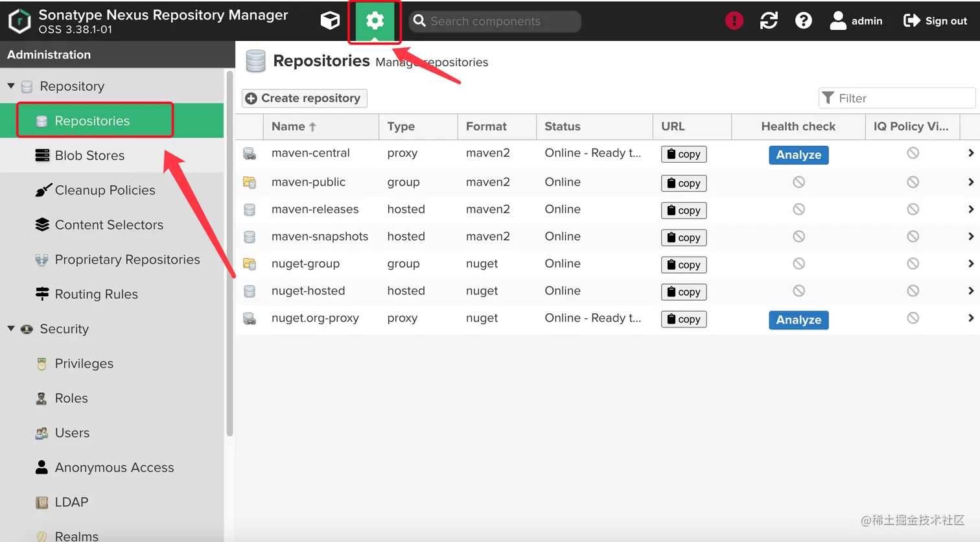Screen dimensions: 980x542
Task: Click the Sonatype Nexus logo
Action: 19,21
